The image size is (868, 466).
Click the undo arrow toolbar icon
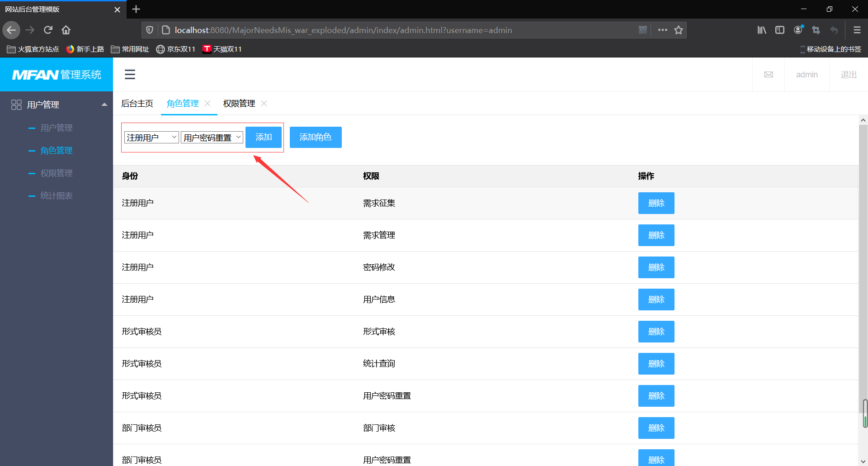834,30
